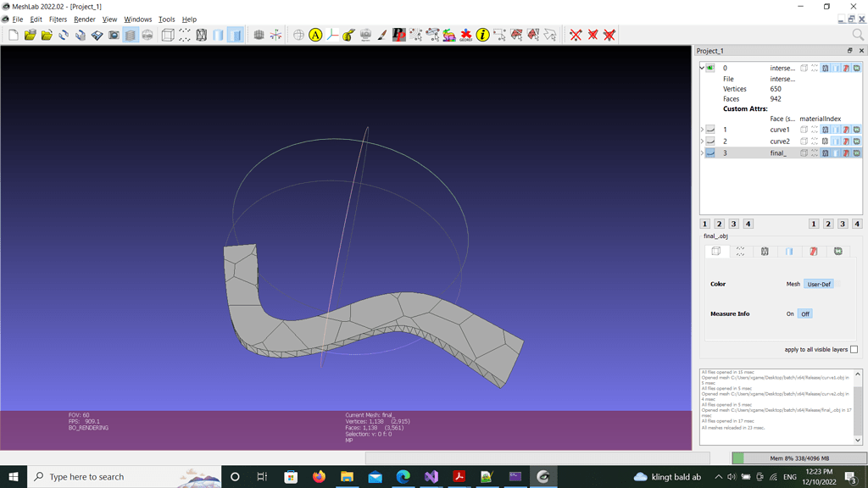Toggle the Show Layer Dialog toolbar button
The width and height of the screenshot is (868, 488).
131,35
